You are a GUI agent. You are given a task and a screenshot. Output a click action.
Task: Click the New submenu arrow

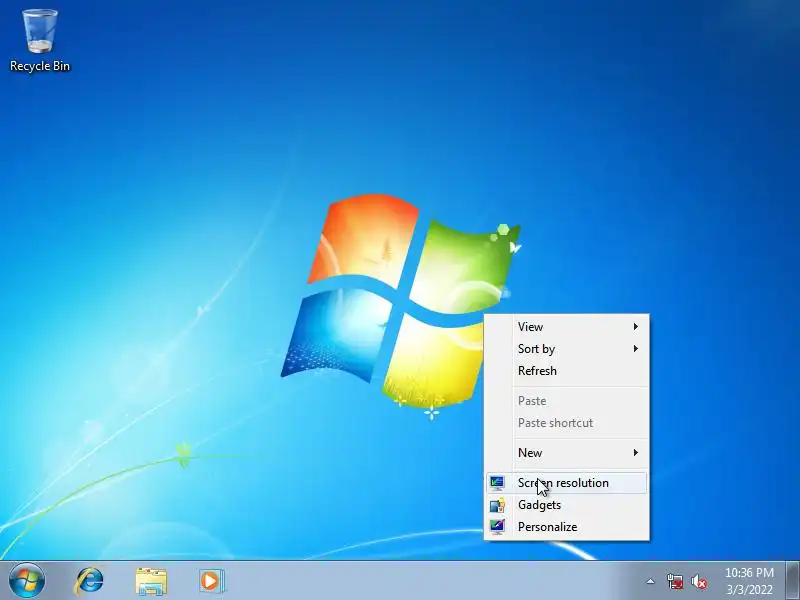pos(636,453)
